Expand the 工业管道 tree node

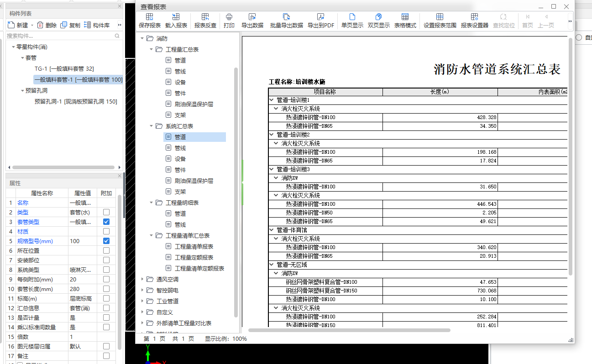(x=142, y=301)
